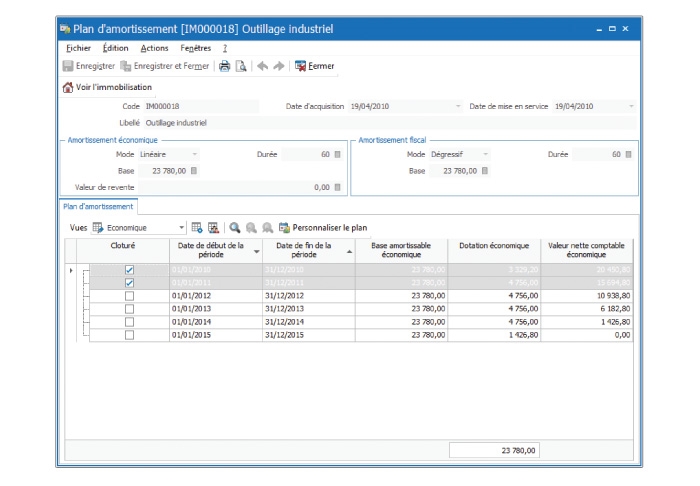This screenshot has height=486, width=700.
Task: Open calculator for economic Base field
Action: (x=193, y=171)
